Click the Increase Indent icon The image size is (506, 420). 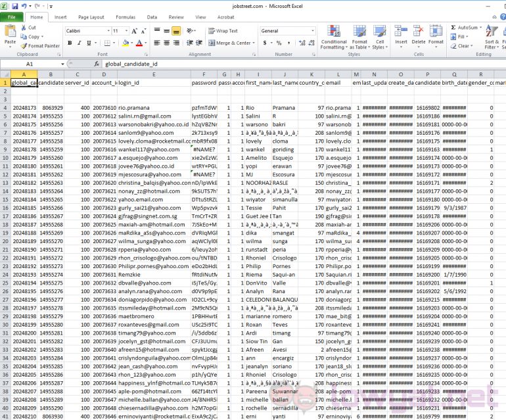click(x=199, y=43)
